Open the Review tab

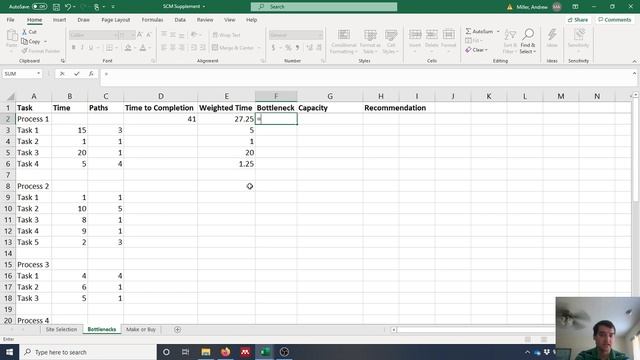point(205,20)
